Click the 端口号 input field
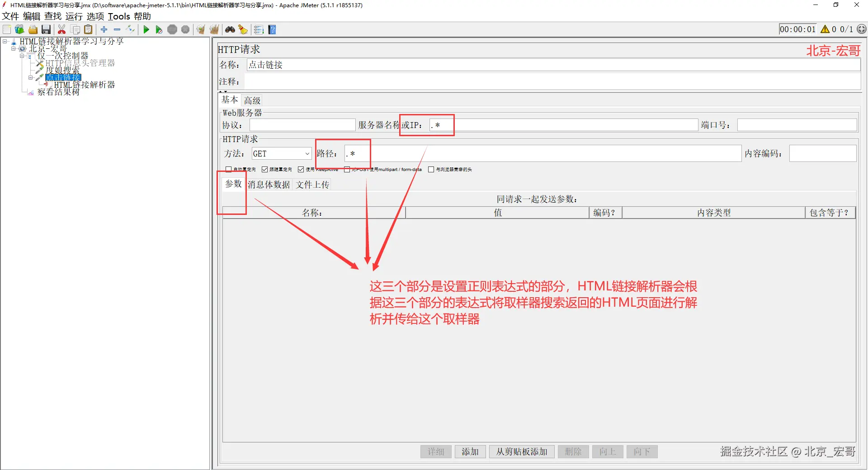 [x=797, y=125]
